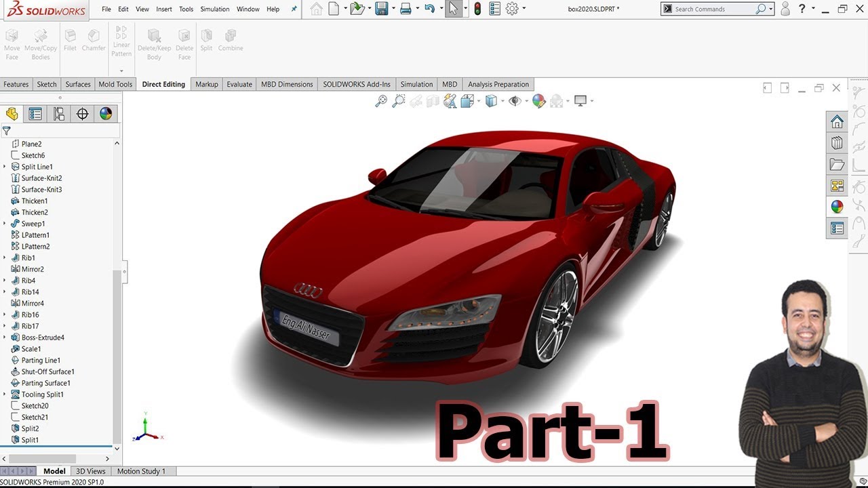868x488 pixels.
Task: Open the Tools menu
Action: (x=186, y=9)
